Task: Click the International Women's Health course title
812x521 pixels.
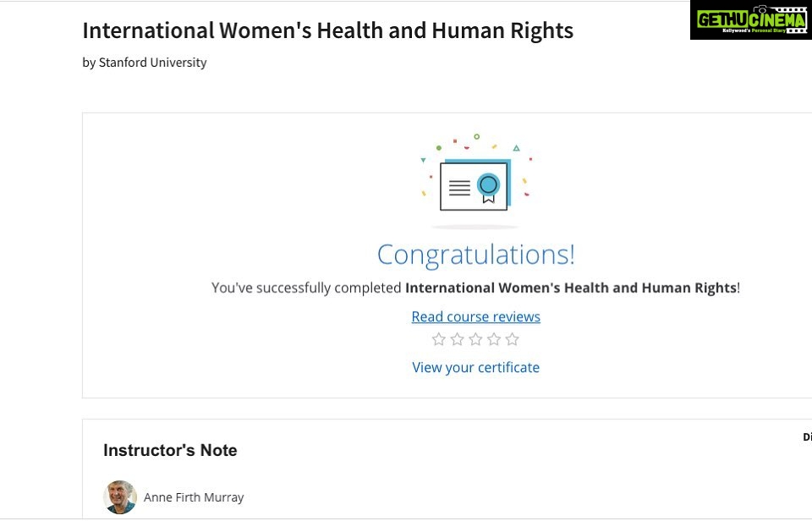Action: pos(327,31)
